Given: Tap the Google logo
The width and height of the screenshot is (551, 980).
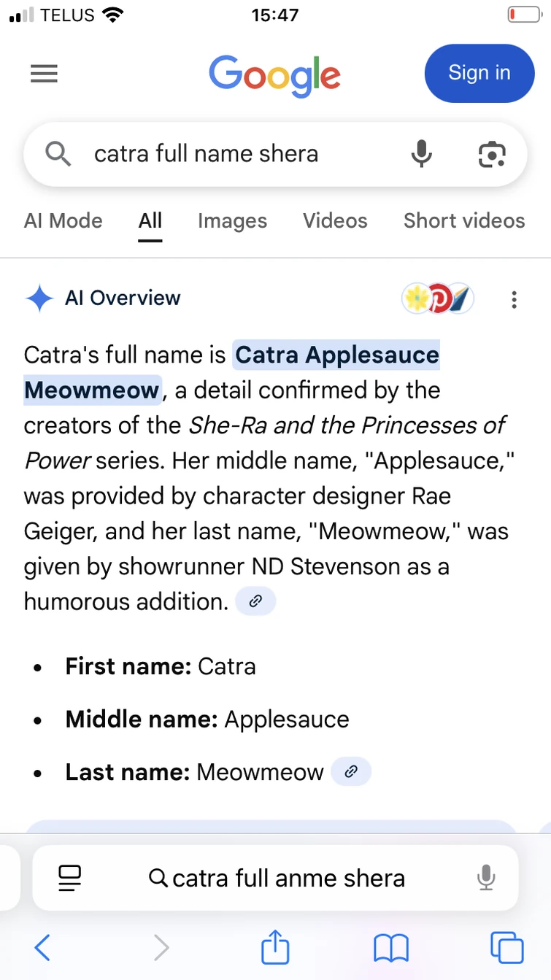Looking at the screenshot, I should point(275,75).
